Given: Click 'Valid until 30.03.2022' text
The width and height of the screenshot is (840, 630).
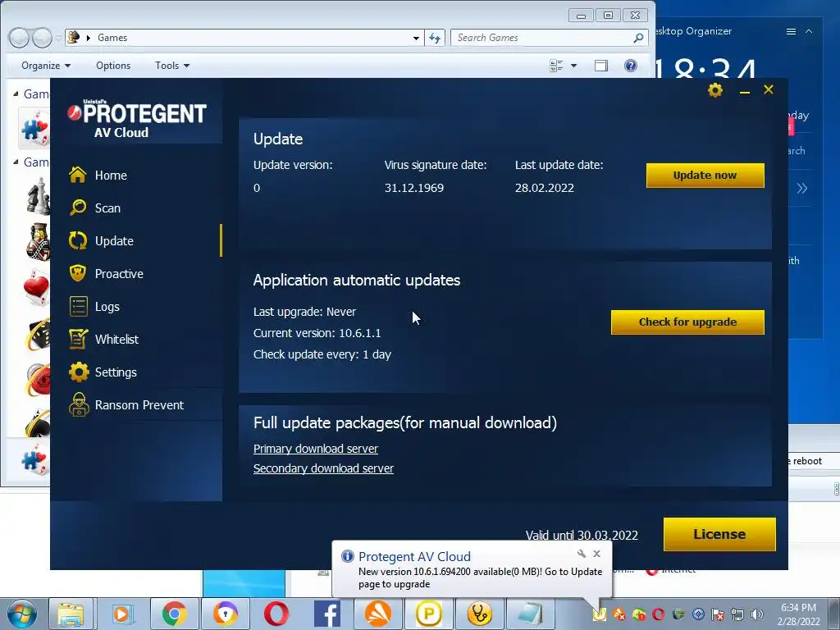Looking at the screenshot, I should 582,535.
